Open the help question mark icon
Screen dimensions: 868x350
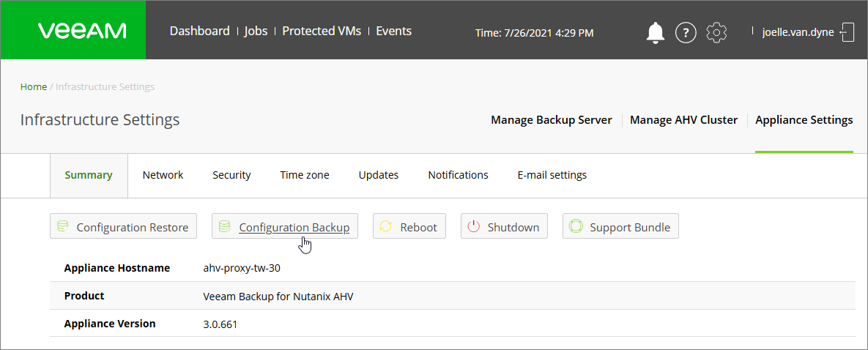pyautogui.click(x=686, y=32)
